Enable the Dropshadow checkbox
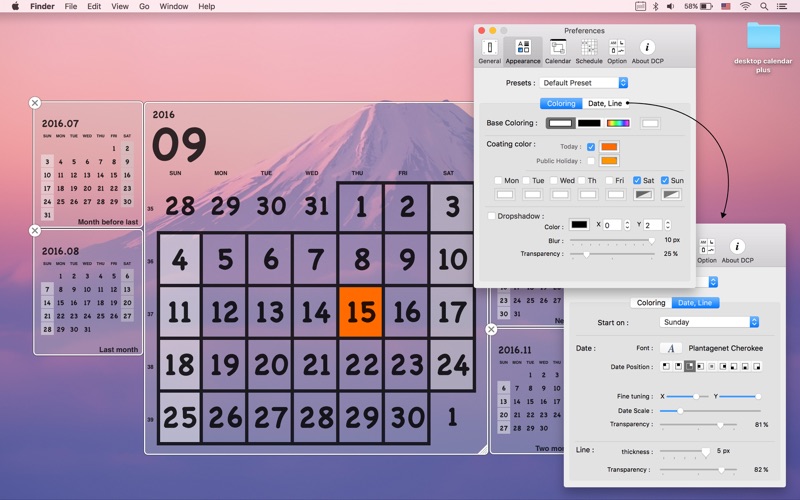Viewport: 800px width, 500px height. [x=491, y=216]
